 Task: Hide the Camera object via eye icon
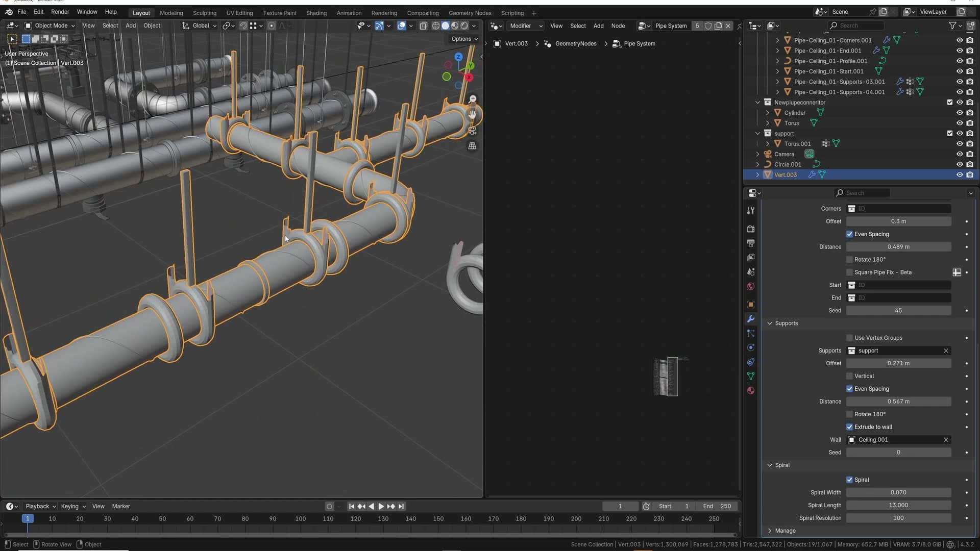pos(960,154)
